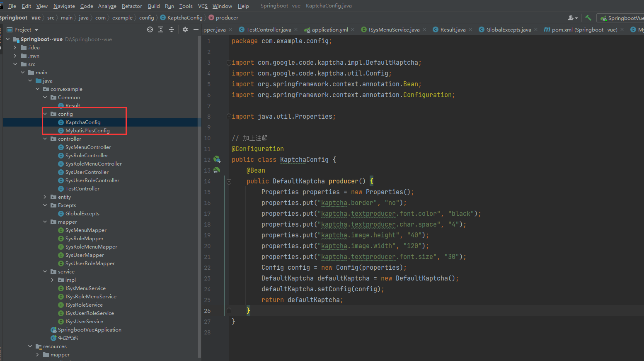Open the Analyze menu
The height and width of the screenshot is (361, 644).
coord(107,6)
